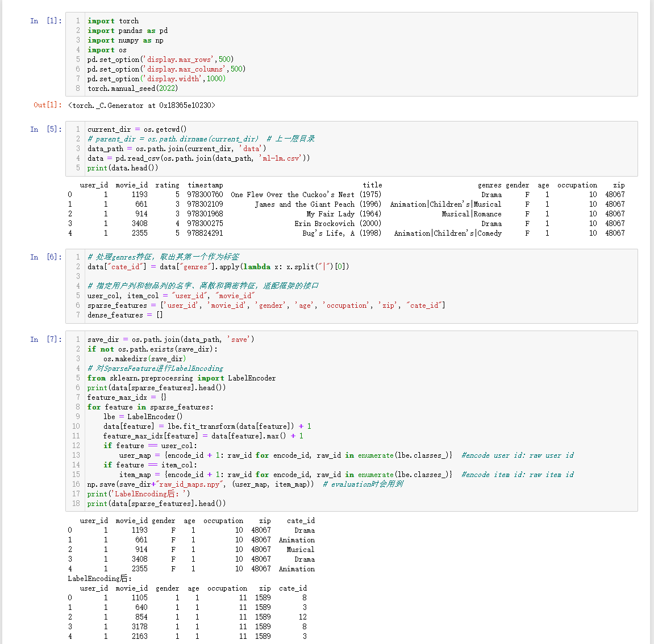Image resolution: width=654 pixels, height=644 pixels.
Task: Click the Out[1] output prompt
Action: tap(48, 105)
